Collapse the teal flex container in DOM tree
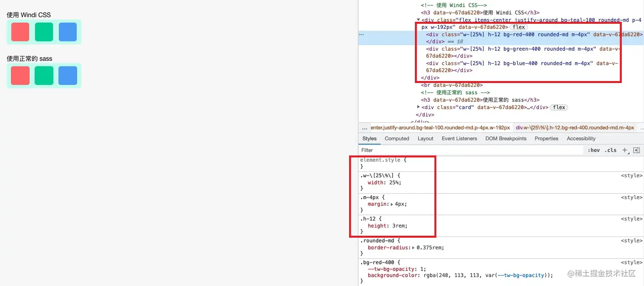The width and height of the screenshot is (644, 286). [x=418, y=20]
